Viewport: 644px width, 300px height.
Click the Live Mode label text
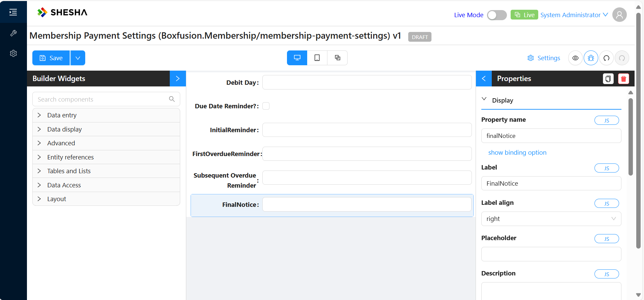click(x=469, y=15)
